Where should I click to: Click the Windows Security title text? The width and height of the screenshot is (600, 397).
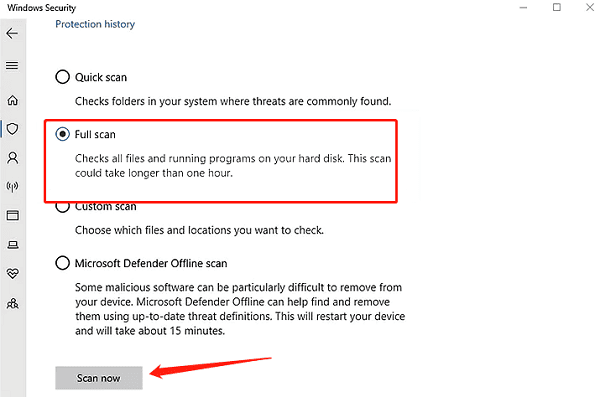[x=41, y=8]
